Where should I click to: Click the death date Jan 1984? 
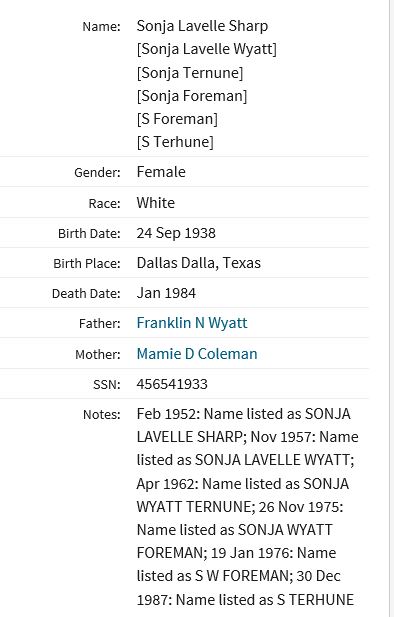coord(166,293)
